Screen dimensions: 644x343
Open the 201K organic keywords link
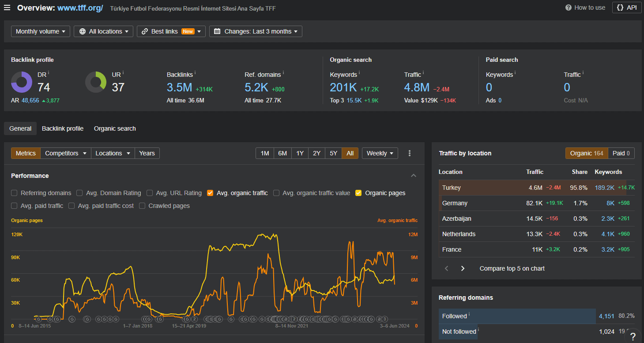(x=343, y=87)
